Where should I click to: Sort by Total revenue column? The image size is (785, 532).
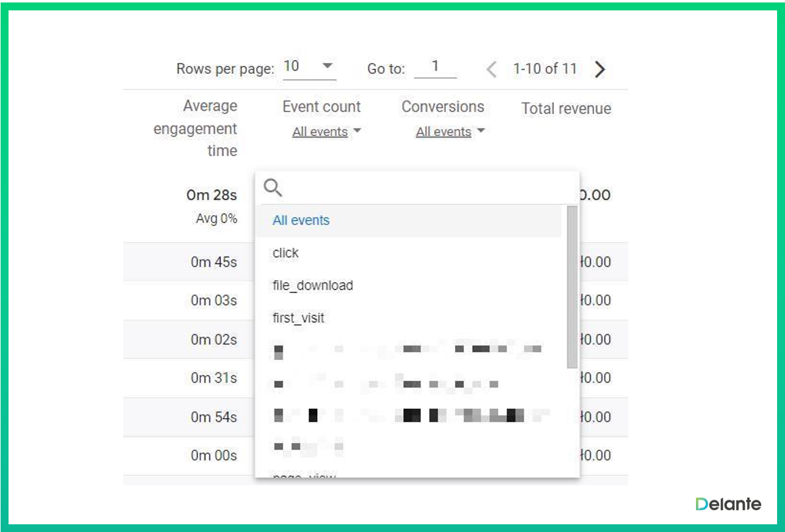[x=566, y=108]
